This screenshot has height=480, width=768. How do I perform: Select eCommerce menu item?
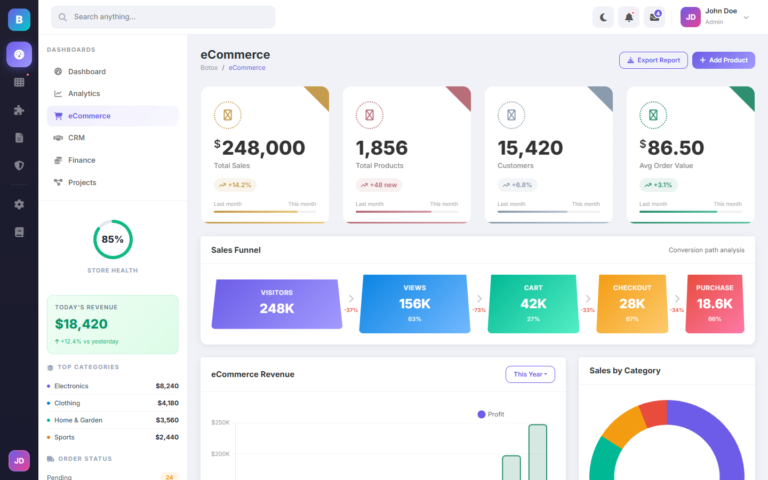tap(113, 116)
